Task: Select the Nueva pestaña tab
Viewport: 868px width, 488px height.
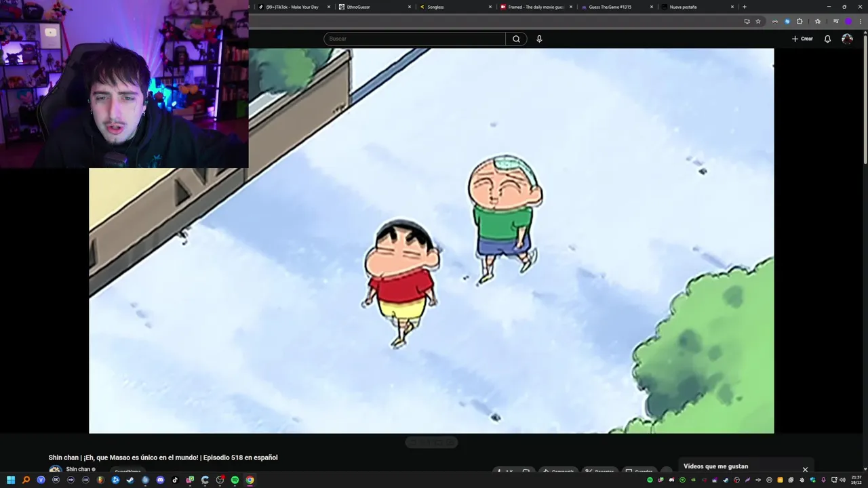Action: click(x=698, y=7)
